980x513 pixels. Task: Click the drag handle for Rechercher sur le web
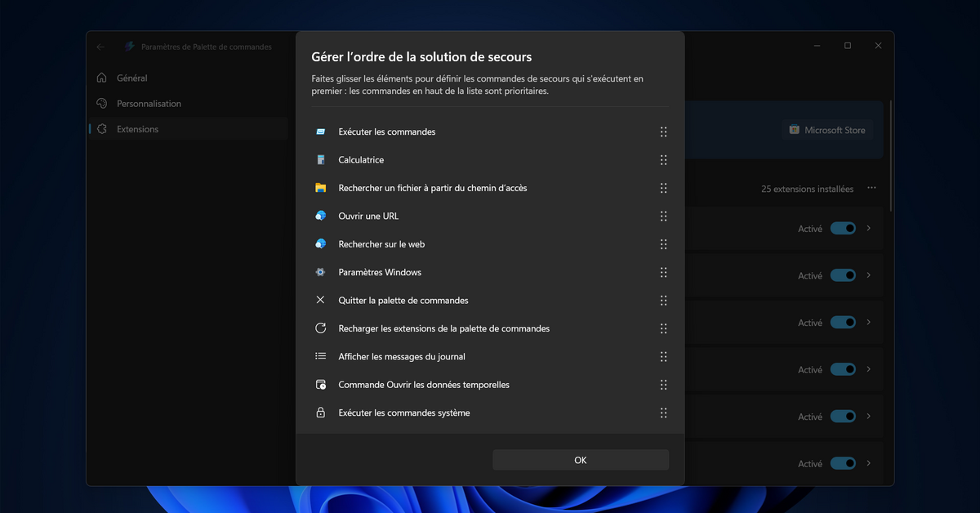click(663, 244)
